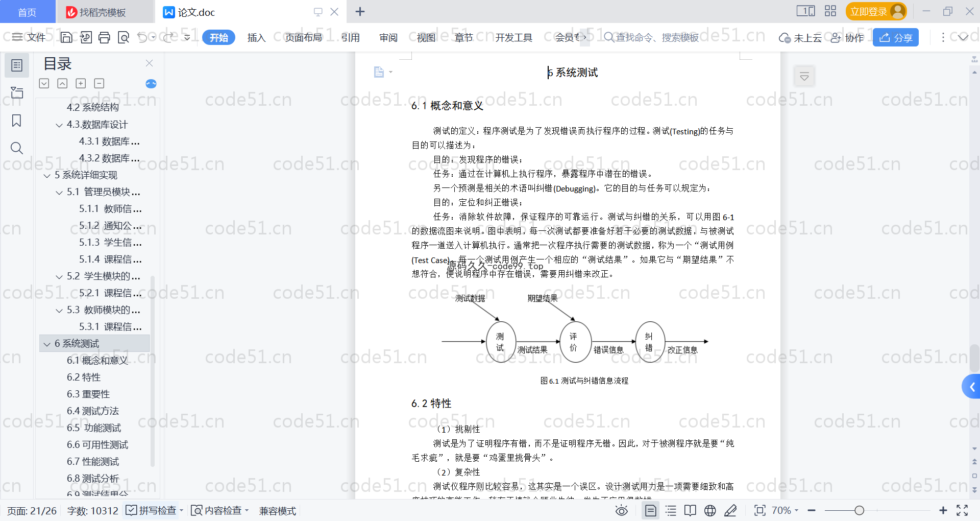This screenshot has width=980, height=521.
Task: Click the search commands input field
Action: tap(651, 37)
